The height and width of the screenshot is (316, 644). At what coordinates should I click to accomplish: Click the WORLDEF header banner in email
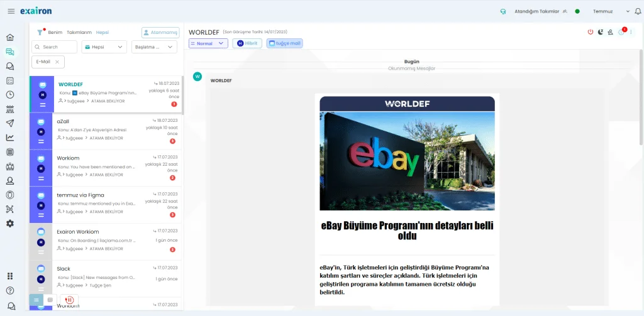pos(407,104)
